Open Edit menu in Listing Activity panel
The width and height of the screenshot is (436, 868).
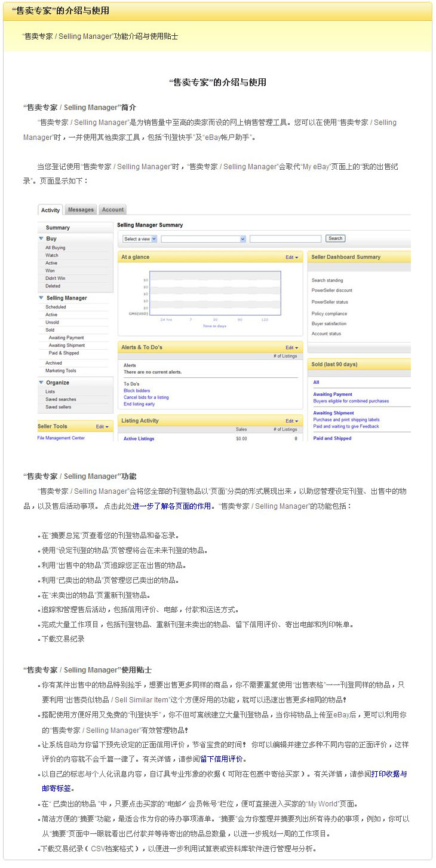[x=291, y=421]
